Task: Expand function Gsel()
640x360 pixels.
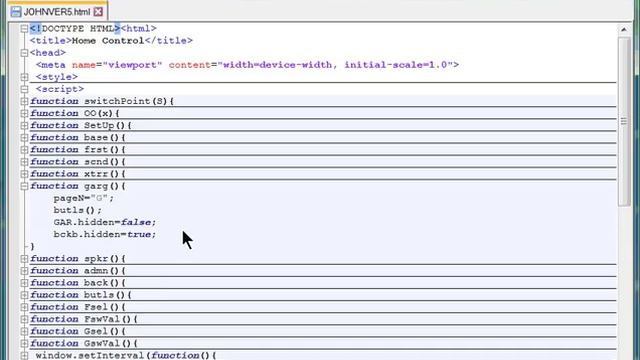Action: [24, 331]
